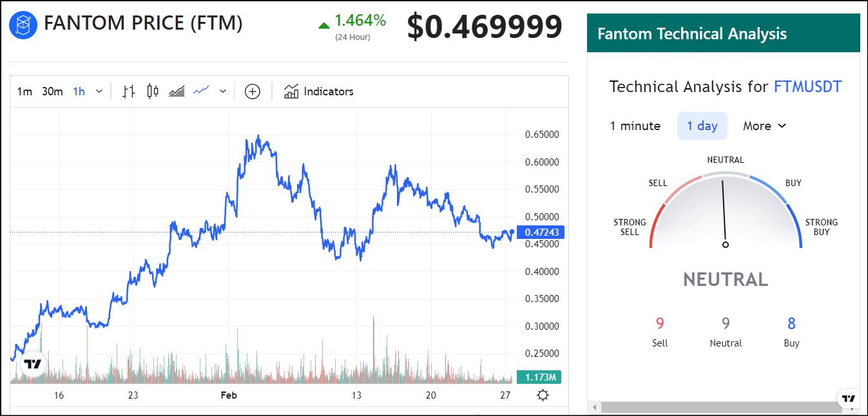Select the Area chart style icon
Screen dimensions: 868x416
click(177, 91)
